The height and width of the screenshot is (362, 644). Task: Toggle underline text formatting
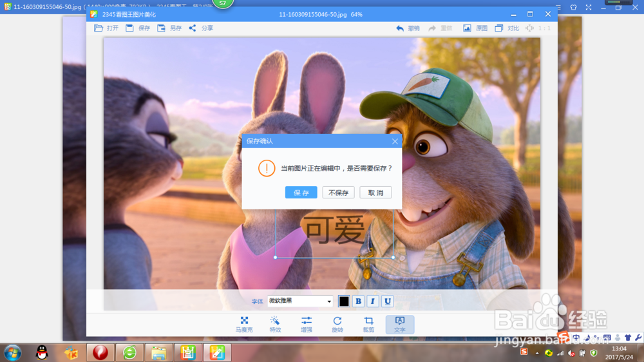pos(387,301)
